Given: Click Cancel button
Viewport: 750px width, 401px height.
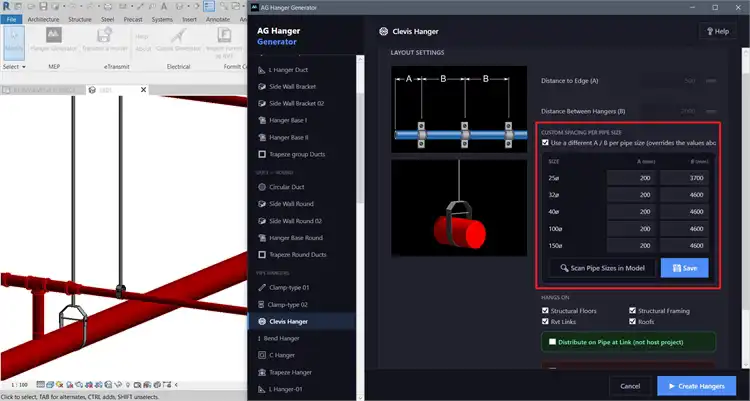Looking at the screenshot, I should (630, 386).
